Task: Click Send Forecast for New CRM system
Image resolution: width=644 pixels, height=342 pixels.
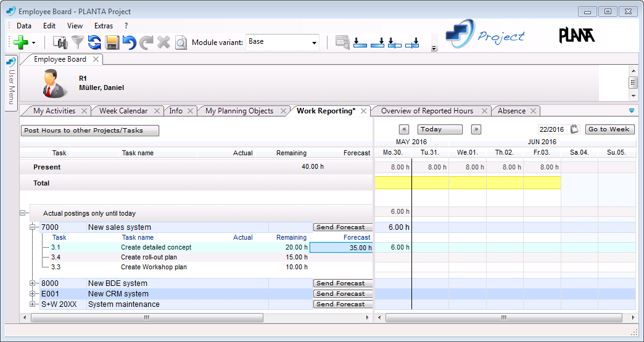Action: tap(342, 294)
